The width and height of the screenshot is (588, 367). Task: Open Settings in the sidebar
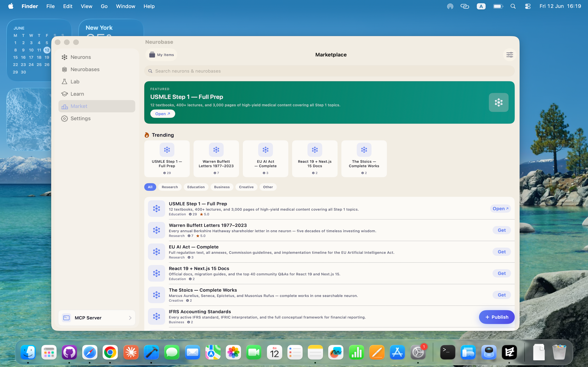97,118
